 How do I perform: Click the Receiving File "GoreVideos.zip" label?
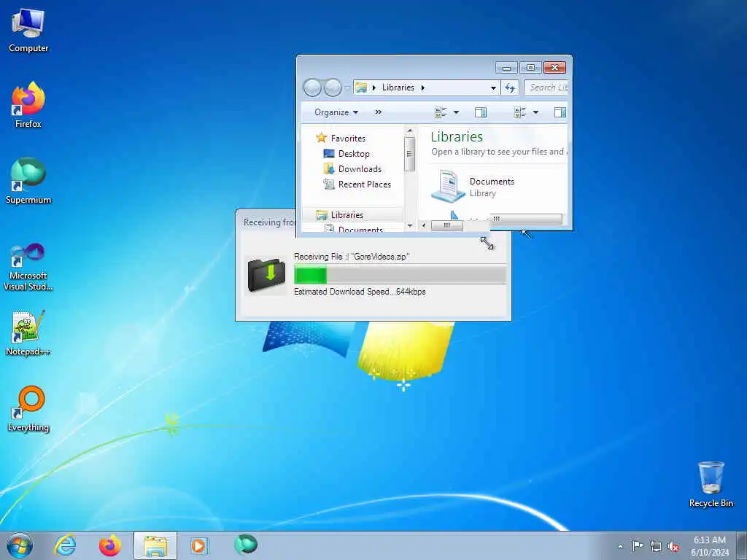[x=352, y=257]
